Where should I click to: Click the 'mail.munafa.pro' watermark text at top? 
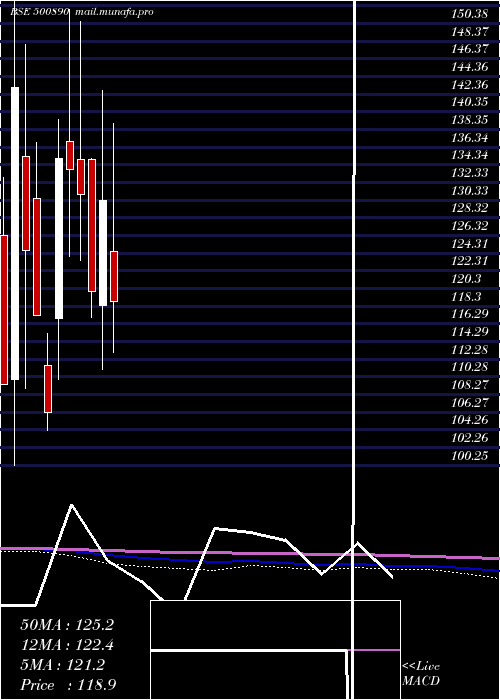pos(114,12)
